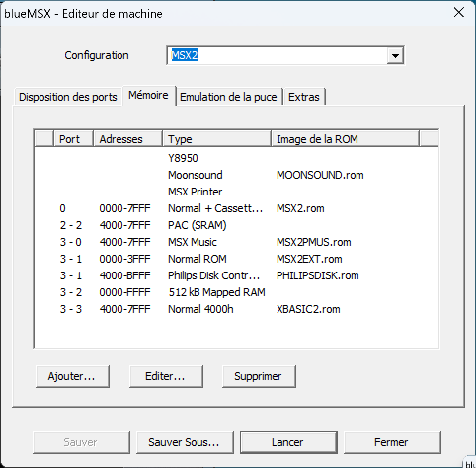Screen dimensions: 476x468
Task: Click port 3 - 3 cell
Action: pos(71,309)
